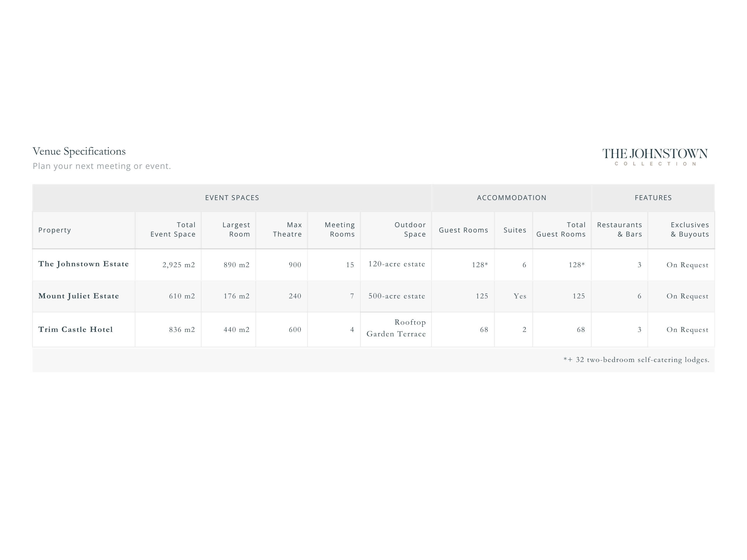Open The Johnstown Estate row title
747x560 pixels.
tap(83, 264)
